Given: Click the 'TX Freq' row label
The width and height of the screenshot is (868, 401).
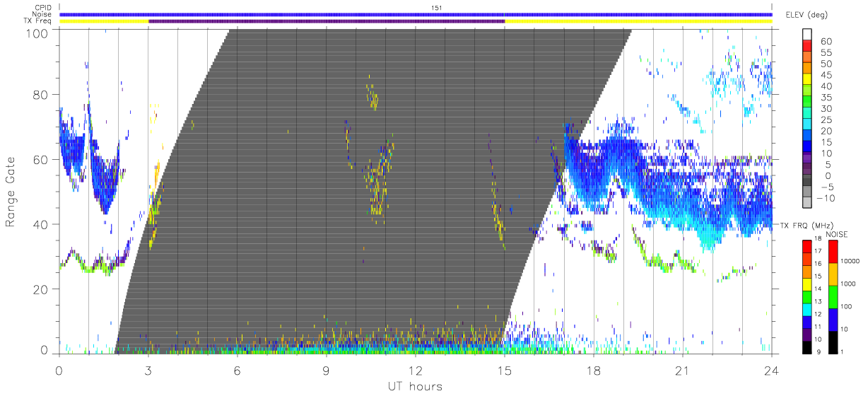Looking at the screenshot, I should pyautogui.click(x=39, y=21).
